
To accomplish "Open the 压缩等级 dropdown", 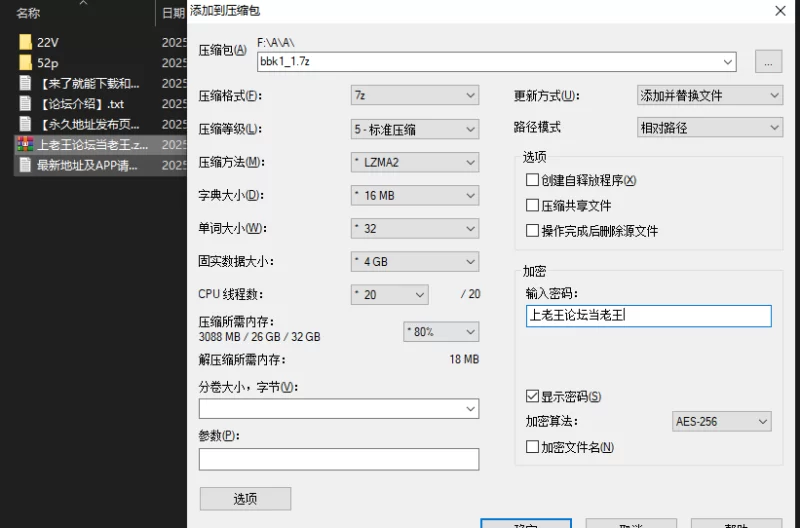I will (415, 129).
